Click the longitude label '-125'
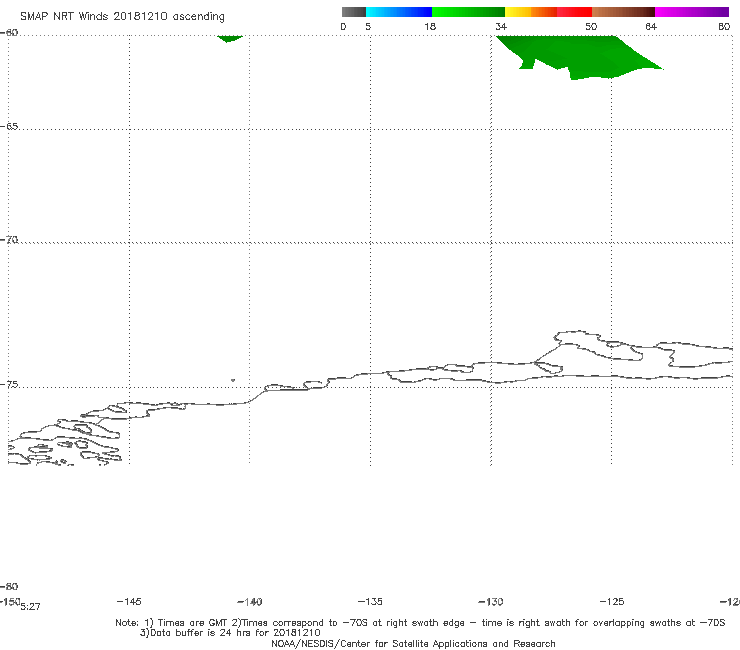Image resolution: width=740 pixels, height=650 pixels. 612,601
